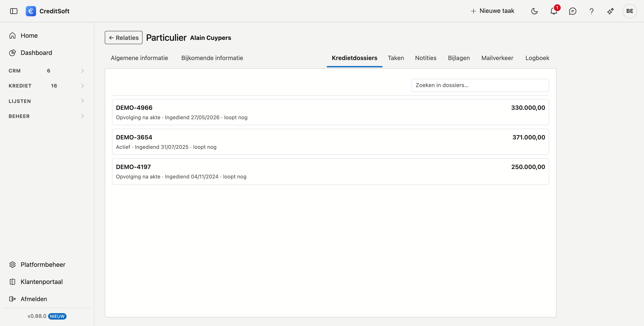
Task: Expand the LIJSTEN section chevron
Action: pos(82,101)
